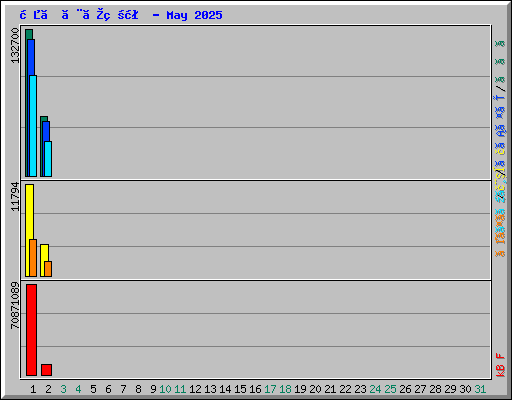The width and height of the screenshot is (512, 400).
Task: Click green day 24 axis label
Action: click(375, 389)
